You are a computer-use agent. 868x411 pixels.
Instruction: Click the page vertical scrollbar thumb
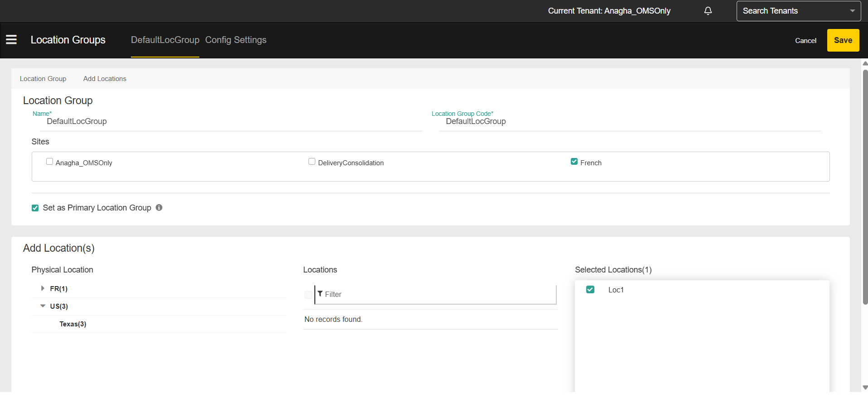[x=865, y=187]
